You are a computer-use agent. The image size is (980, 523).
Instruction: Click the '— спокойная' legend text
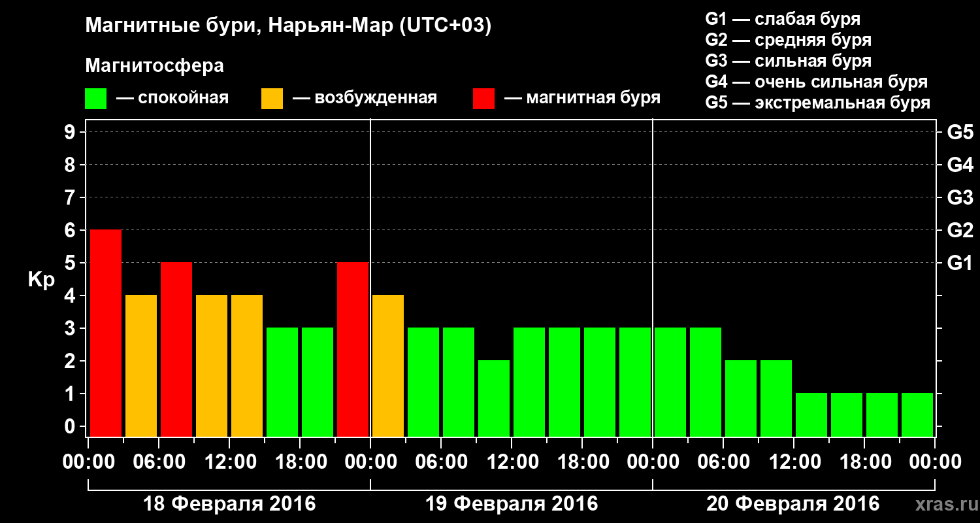[x=172, y=99]
